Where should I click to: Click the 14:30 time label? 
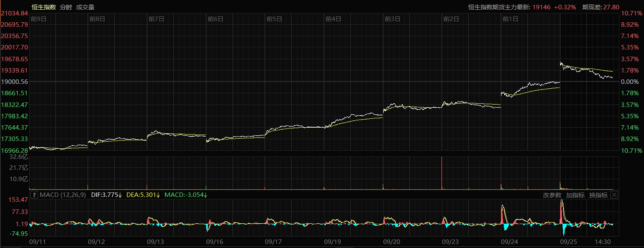(x=603, y=242)
